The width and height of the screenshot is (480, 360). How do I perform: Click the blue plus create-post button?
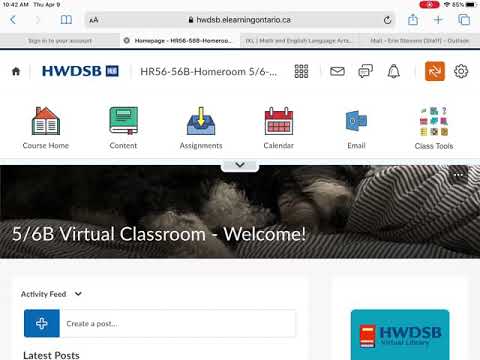pyautogui.click(x=42, y=323)
